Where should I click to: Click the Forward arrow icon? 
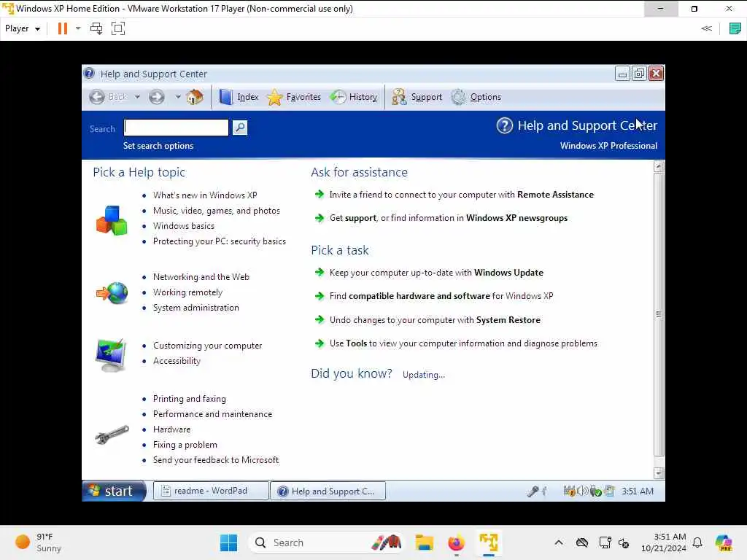[x=156, y=97]
